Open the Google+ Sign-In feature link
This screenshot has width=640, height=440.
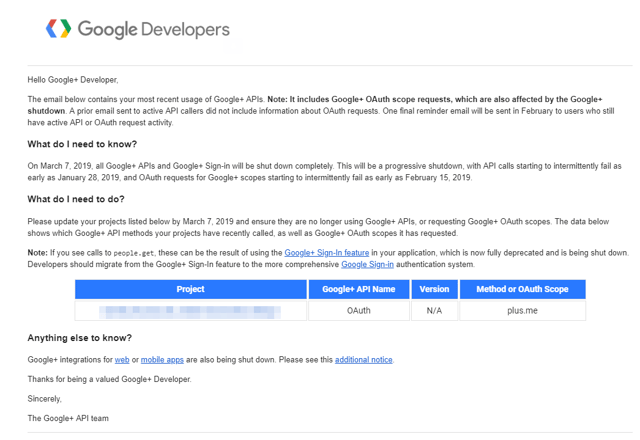[x=327, y=253]
